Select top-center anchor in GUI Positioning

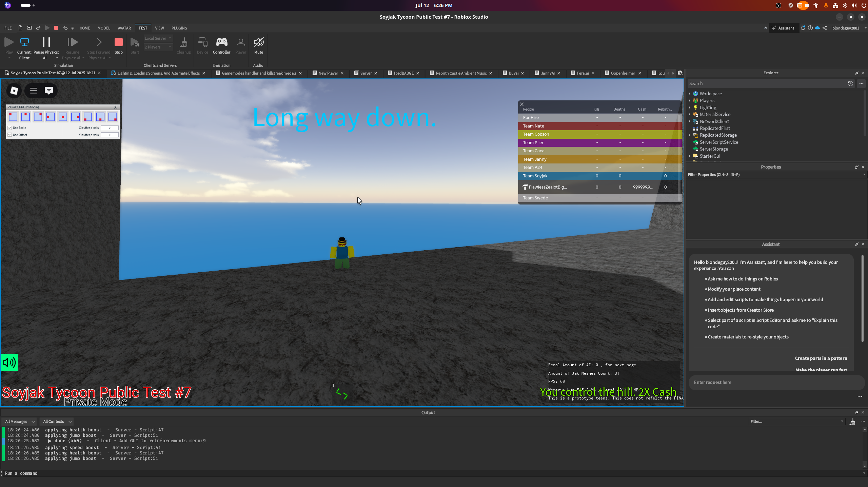click(x=25, y=117)
